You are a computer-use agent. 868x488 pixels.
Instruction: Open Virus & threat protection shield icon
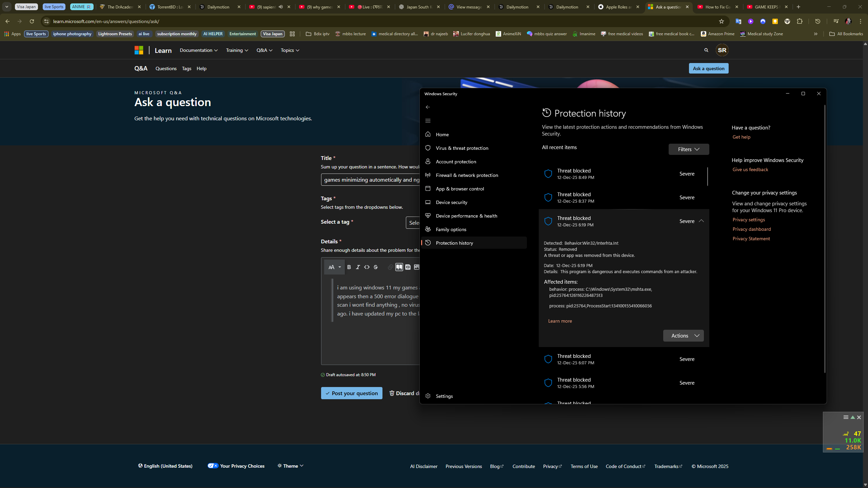click(x=428, y=148)
